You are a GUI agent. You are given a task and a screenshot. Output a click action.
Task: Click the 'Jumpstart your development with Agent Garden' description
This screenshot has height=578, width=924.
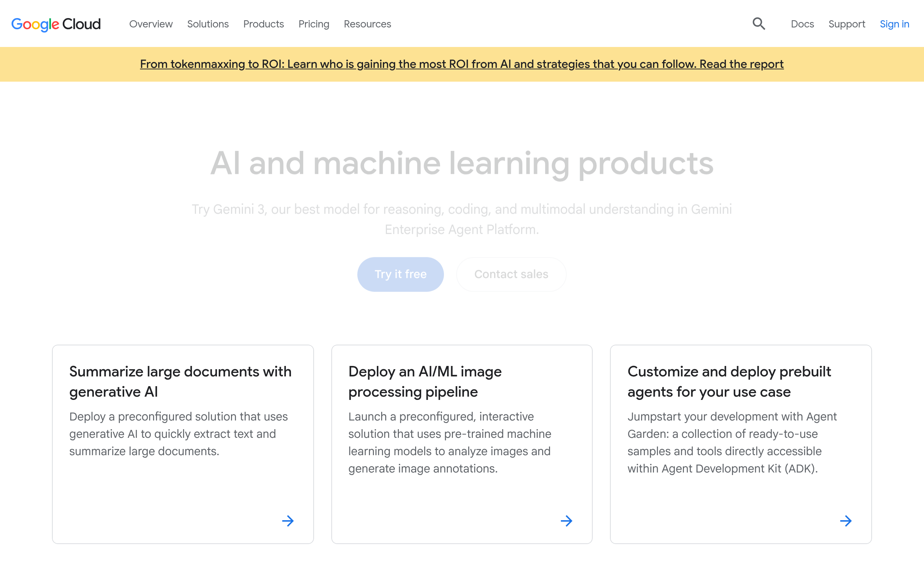point(732,443)
